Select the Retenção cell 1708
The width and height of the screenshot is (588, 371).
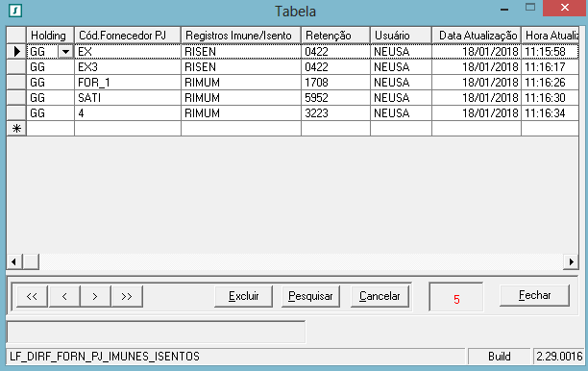335,82
